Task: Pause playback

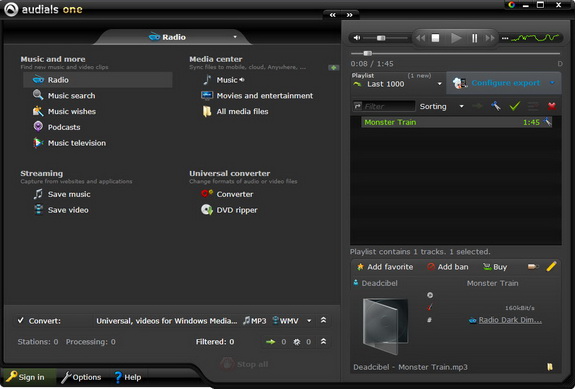Action: click(475, 38)
